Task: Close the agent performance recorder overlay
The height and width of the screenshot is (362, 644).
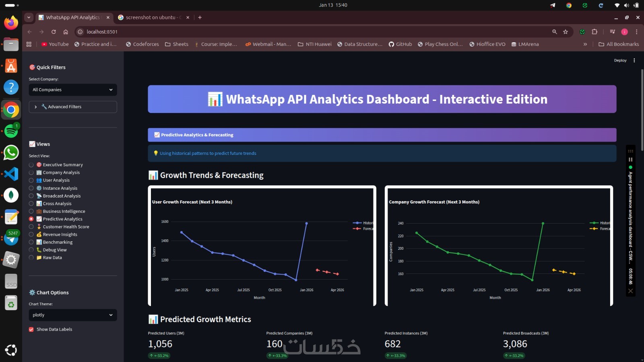Action: pos(631,291)
